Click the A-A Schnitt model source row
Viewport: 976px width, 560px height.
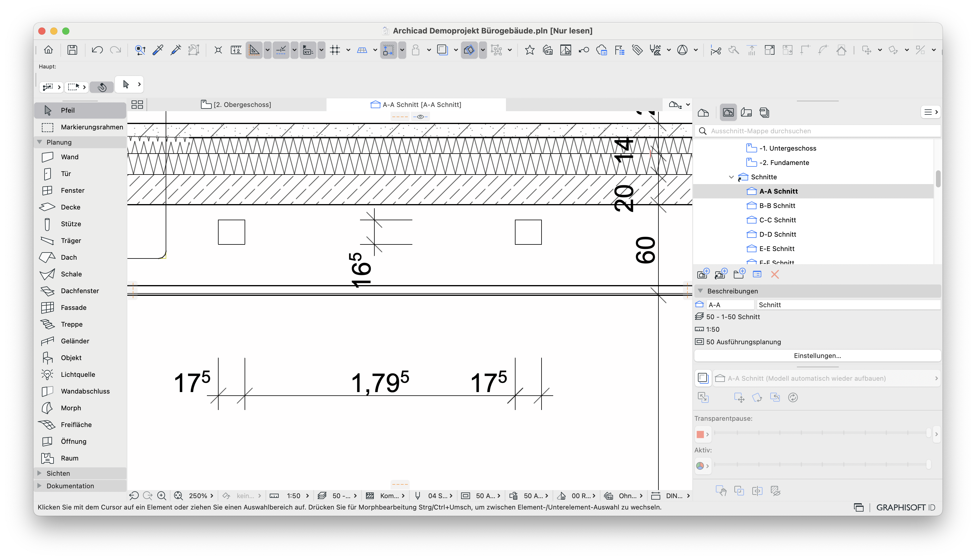pos(826,378)
